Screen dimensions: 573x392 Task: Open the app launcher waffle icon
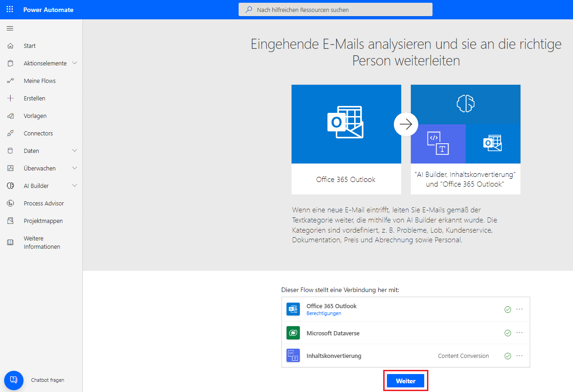(x=10, y=9)
